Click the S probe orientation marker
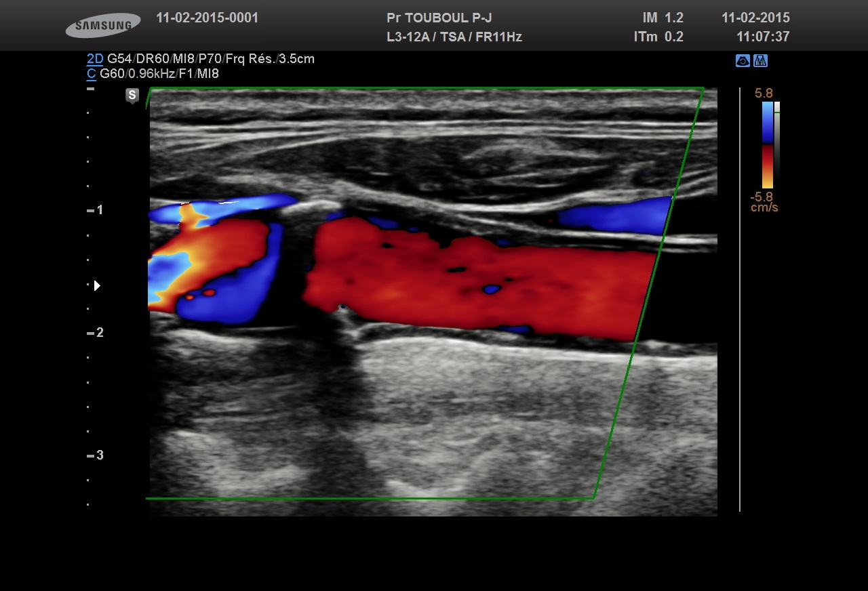 132,96
